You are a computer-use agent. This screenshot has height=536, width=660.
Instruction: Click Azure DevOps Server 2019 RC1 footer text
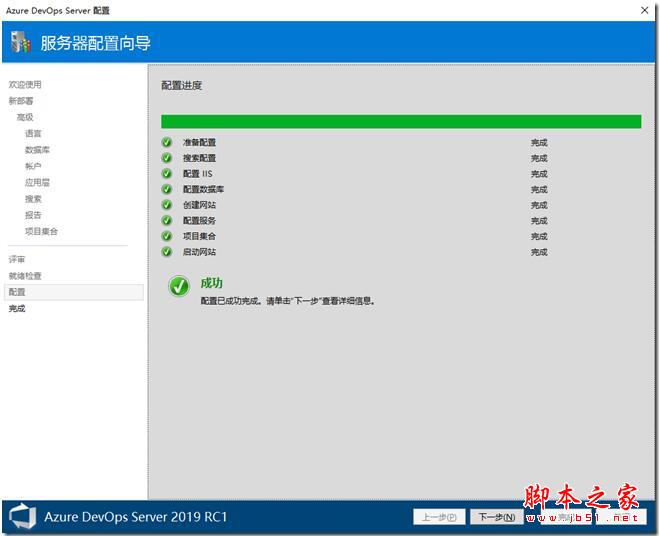[136, 517]
